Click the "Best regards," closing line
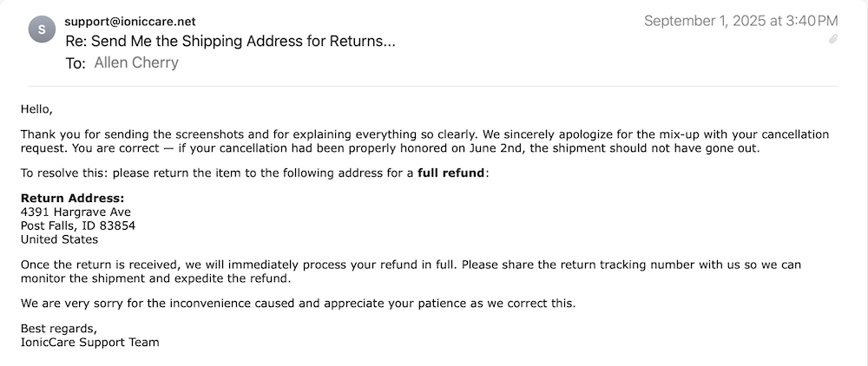The width and height of the screenshot is (868, 366). 59,328
